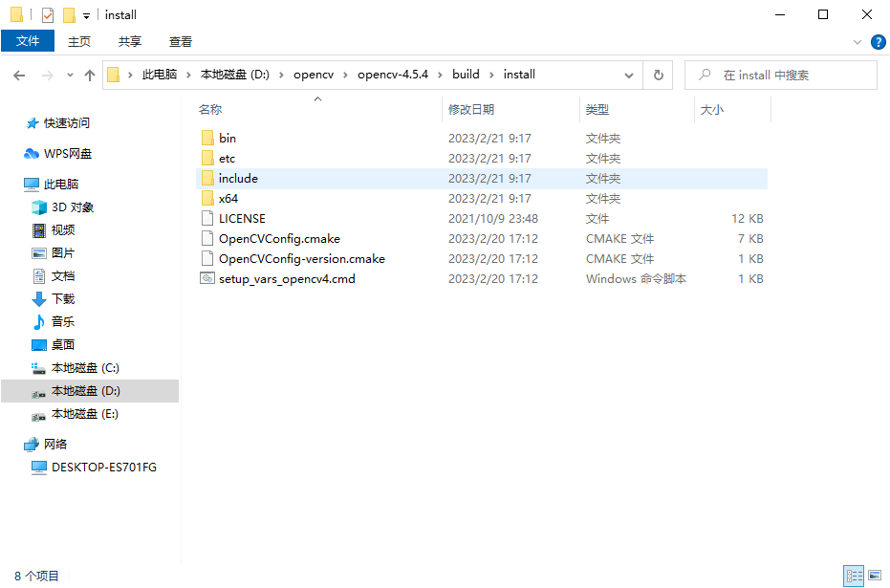Click the LICENSE file name
This screenshot has height=588, width=890.
[242, 219]
